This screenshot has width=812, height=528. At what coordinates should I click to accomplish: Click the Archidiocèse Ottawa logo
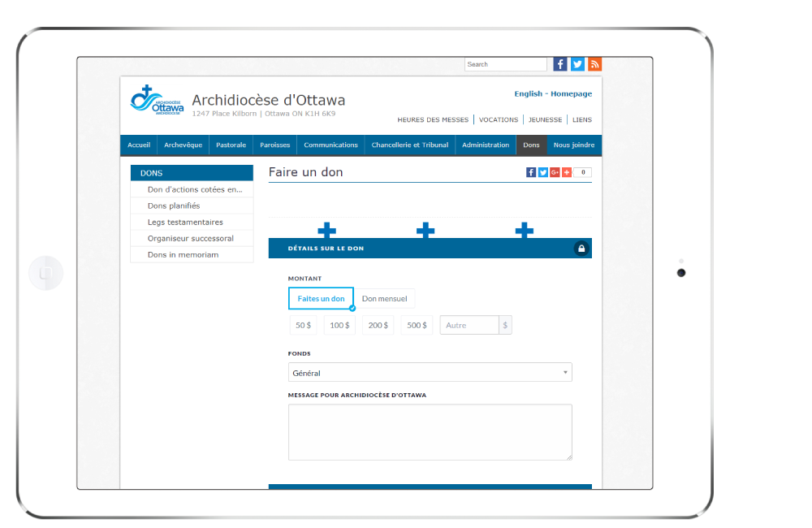click(x=158, y=102)
